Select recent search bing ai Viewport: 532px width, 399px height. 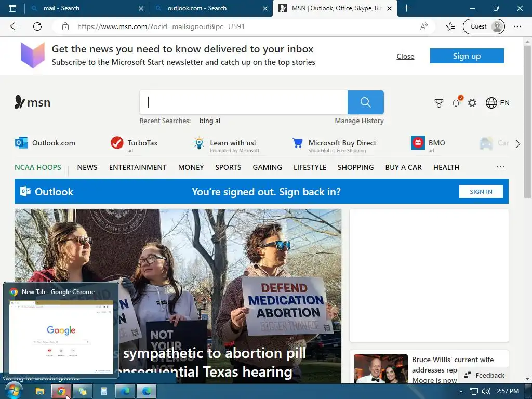point(210,121)
